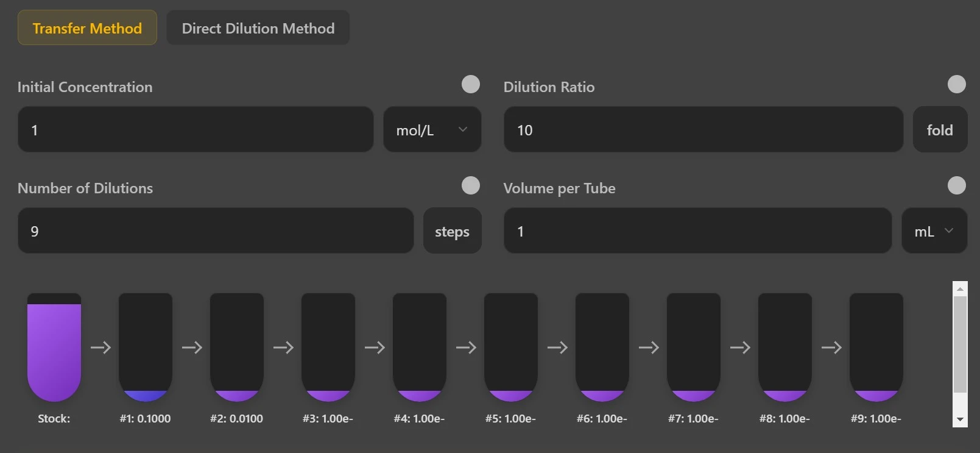The width and height of the screenshot is (980, 453).
Task: Toggle the indicator beside Number of Dilutions
Action: (470, 185)
